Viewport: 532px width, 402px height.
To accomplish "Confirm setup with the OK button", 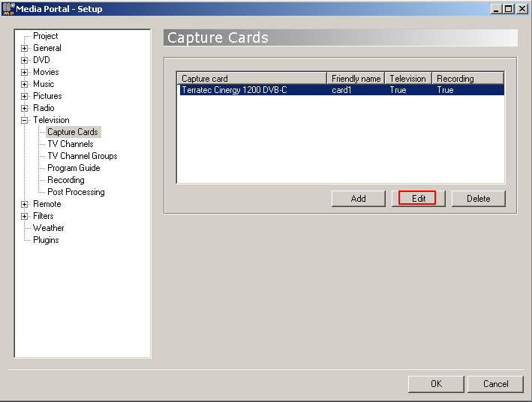I will [436, 384].
